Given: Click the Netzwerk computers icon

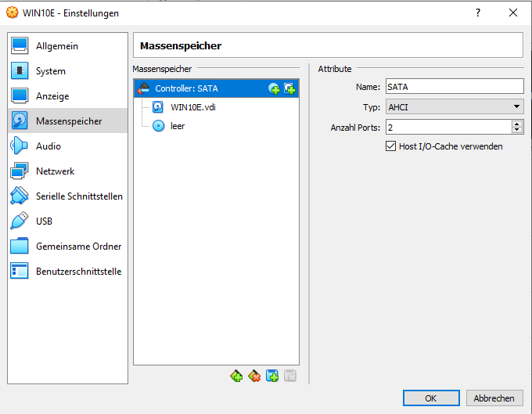Looking at the screenshot, I should click(20, 171).
